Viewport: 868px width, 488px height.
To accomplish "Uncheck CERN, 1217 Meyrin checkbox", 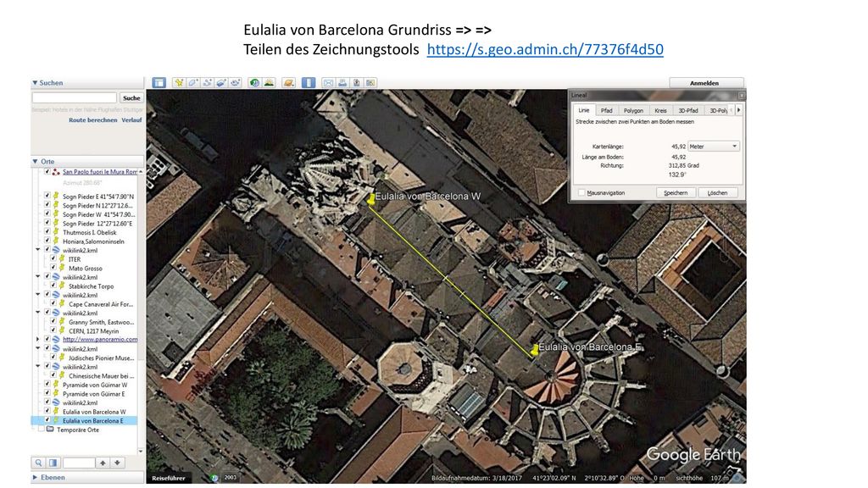I will point(53,331).
